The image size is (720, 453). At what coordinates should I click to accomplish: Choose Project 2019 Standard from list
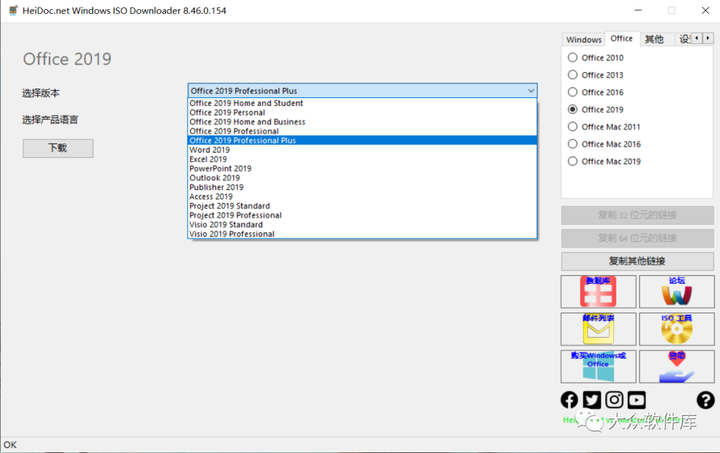click(362, 206)
